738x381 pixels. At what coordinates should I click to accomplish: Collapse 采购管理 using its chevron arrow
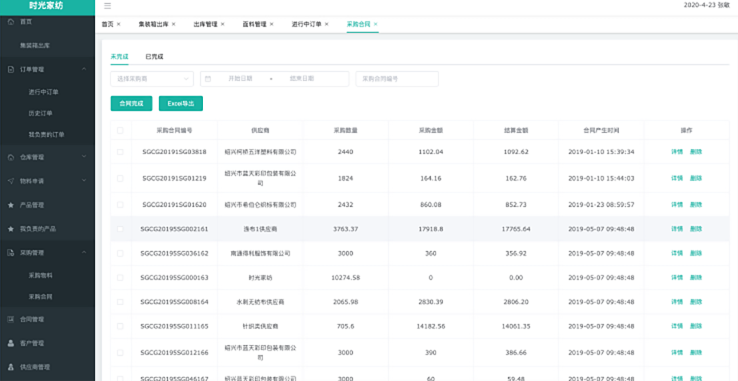tap(84, 252)
